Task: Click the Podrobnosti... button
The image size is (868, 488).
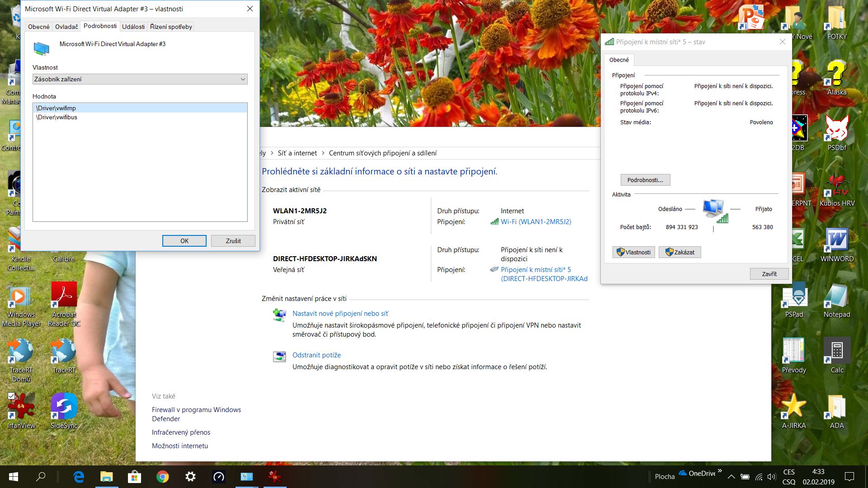Action: (x=645, y=180)
